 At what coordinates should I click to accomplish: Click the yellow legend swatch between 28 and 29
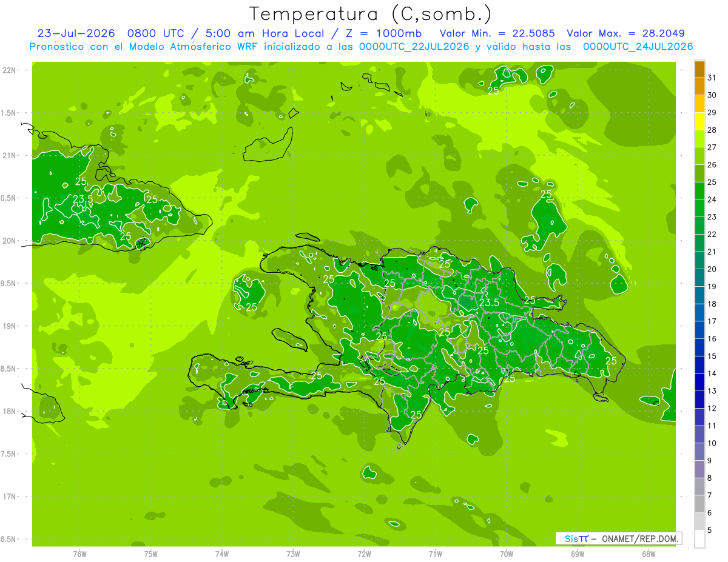tap(699, 122)
